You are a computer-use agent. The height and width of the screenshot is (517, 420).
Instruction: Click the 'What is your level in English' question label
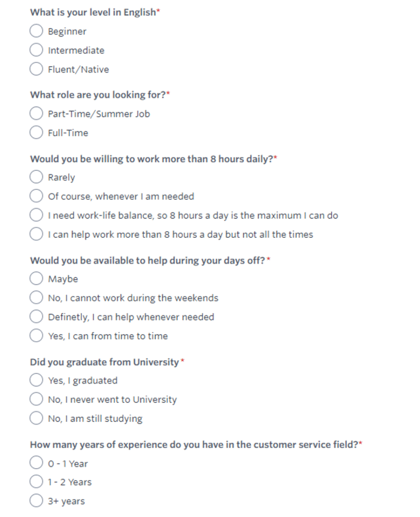pos(93,13)
